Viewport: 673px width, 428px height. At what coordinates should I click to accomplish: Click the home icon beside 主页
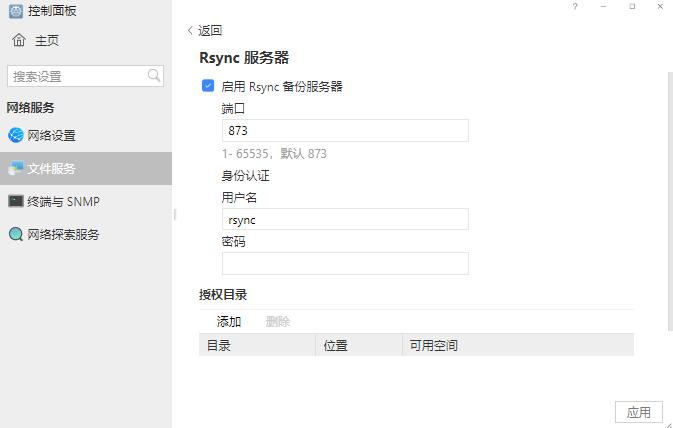(x=19, y=40)
